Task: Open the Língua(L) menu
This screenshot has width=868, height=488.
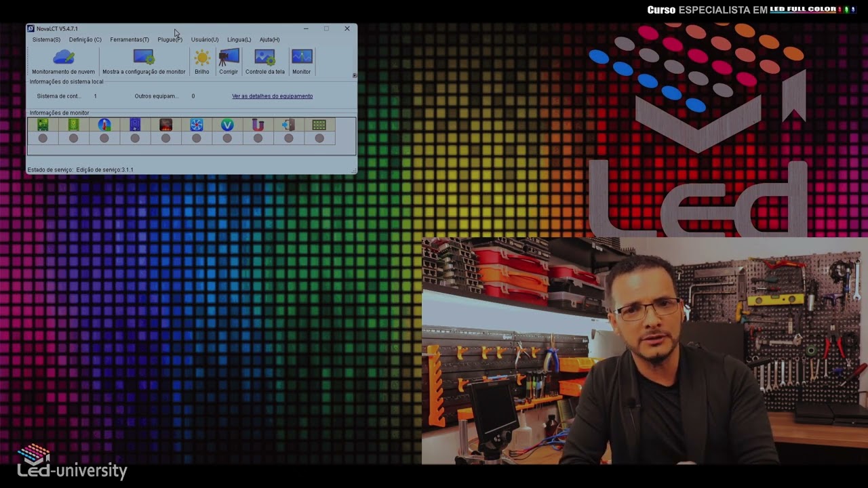Action: 239,40
